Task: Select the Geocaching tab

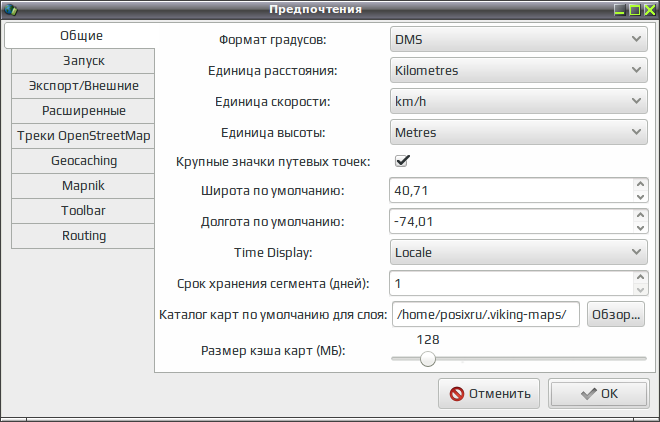Action: 83,161
